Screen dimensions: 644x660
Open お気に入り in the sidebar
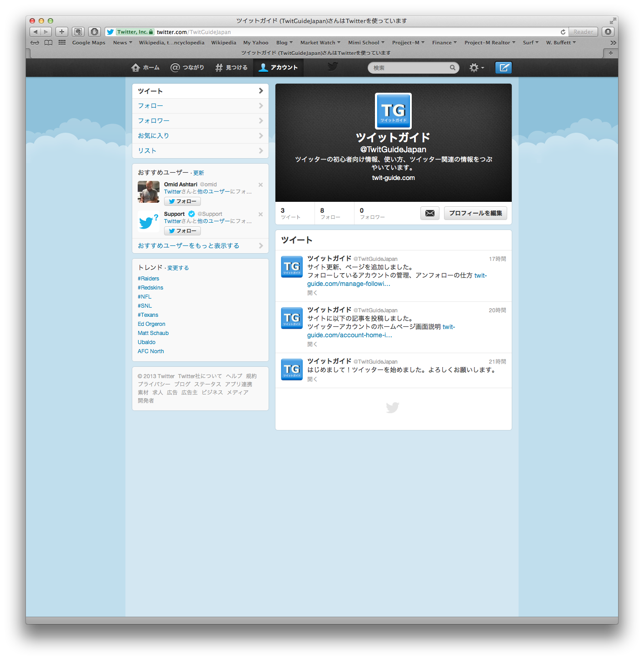(200, 136)
